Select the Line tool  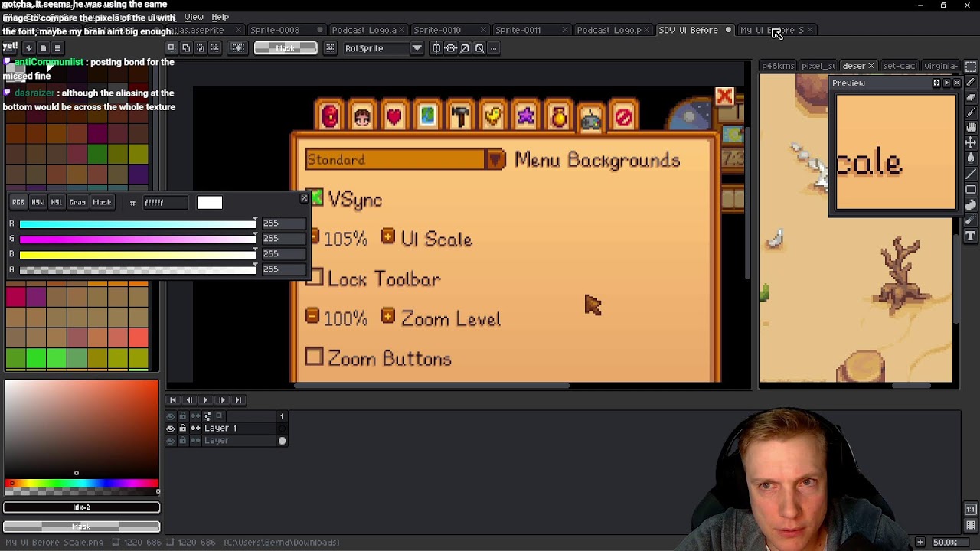971,174
